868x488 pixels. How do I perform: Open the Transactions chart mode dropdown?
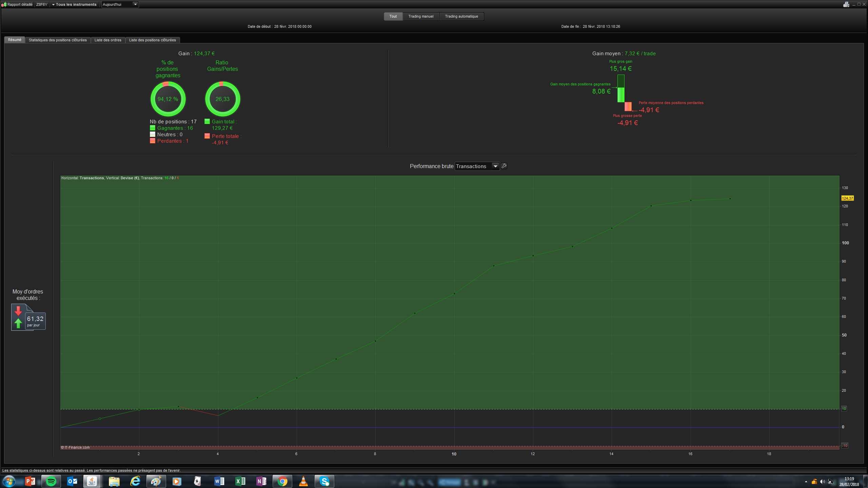(x=476, y=166)
